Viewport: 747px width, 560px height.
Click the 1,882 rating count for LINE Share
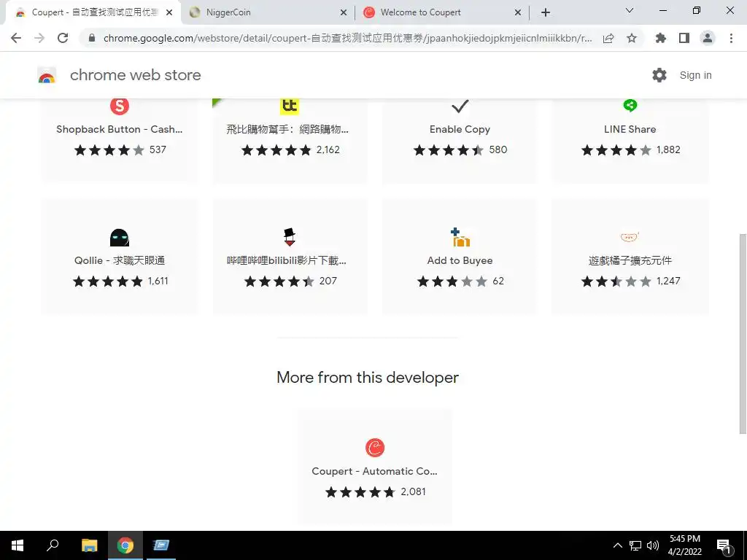tap(668, 150)
